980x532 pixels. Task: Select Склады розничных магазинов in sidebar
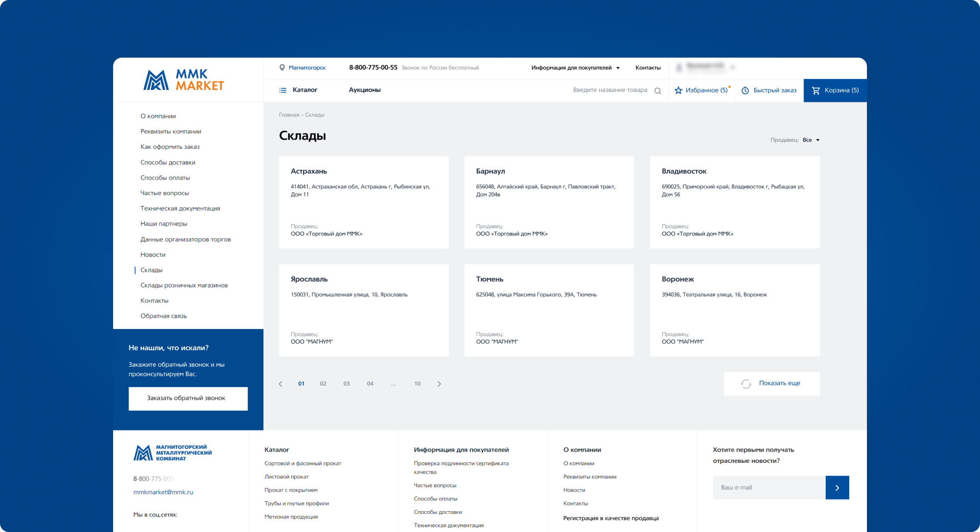coord(184,286)
